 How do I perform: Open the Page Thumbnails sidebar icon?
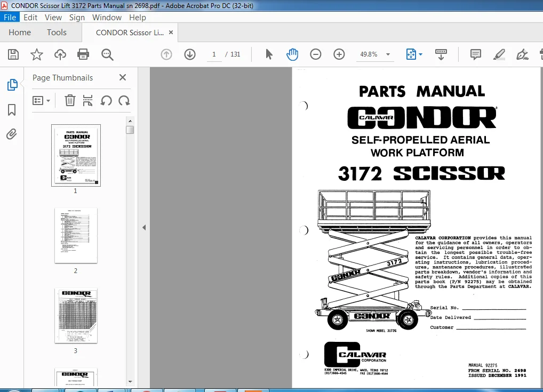[12, 85]
